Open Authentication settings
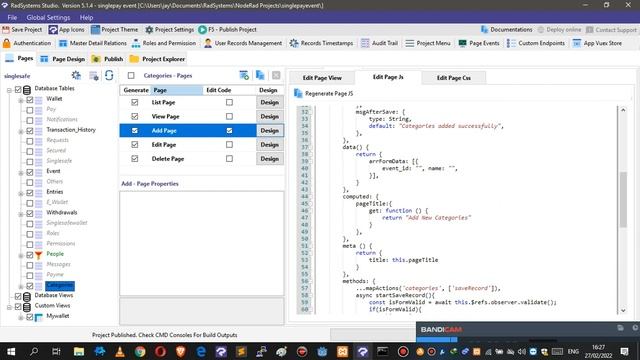The width and height of the screenshot is (640, 360). (x=27, y=43)
